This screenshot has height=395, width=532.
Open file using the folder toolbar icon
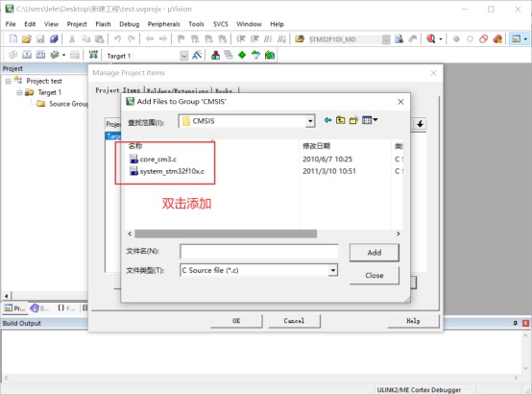[x=27, y=38]
